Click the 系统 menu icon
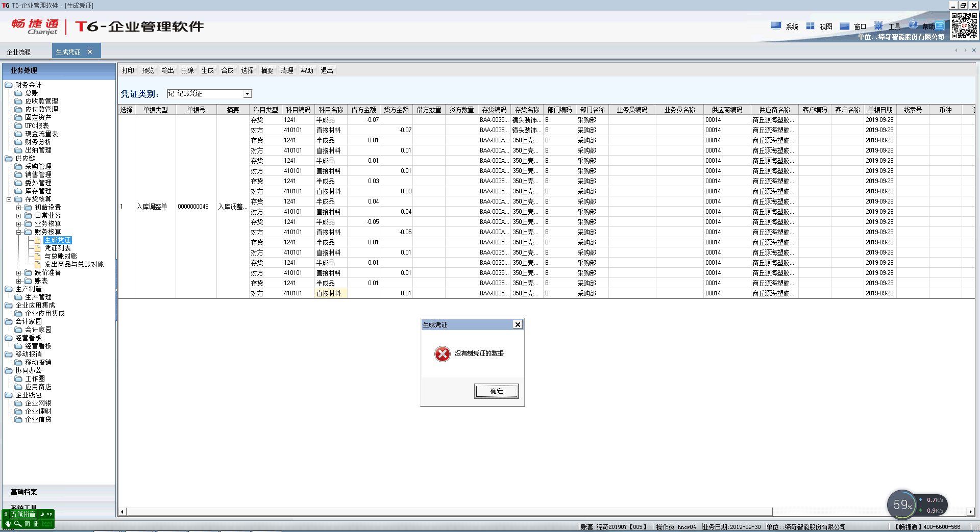 click(776, 26)
